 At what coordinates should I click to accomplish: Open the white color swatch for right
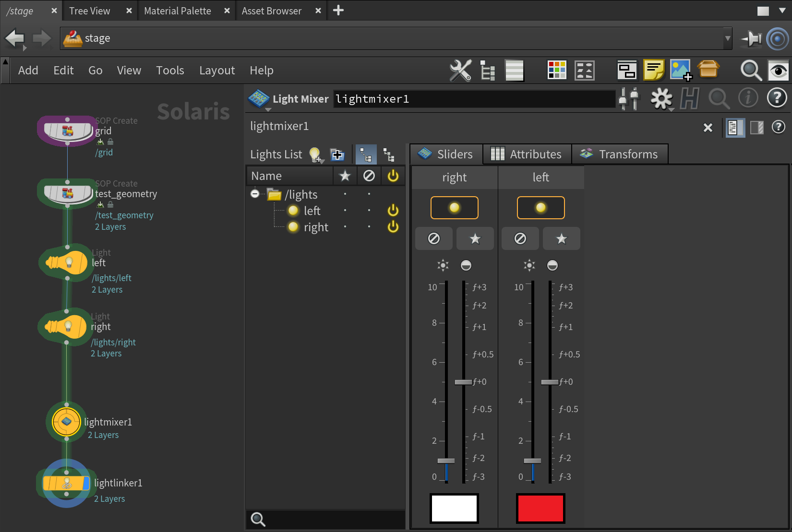454,508
